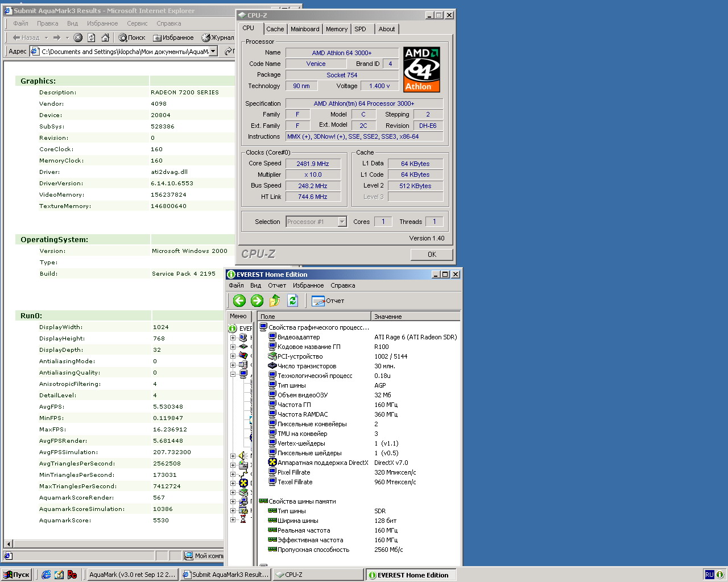
Task: Switch to CPU-Z taskbar button
Action: (318, 575)
